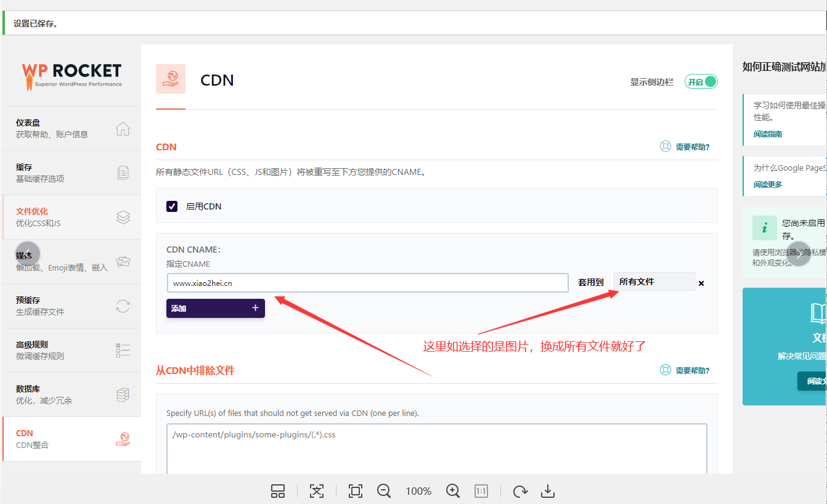Open the 预缓存 refresh-arrows icon
Screen dimensions: 827x504
(x=123, y=306)
